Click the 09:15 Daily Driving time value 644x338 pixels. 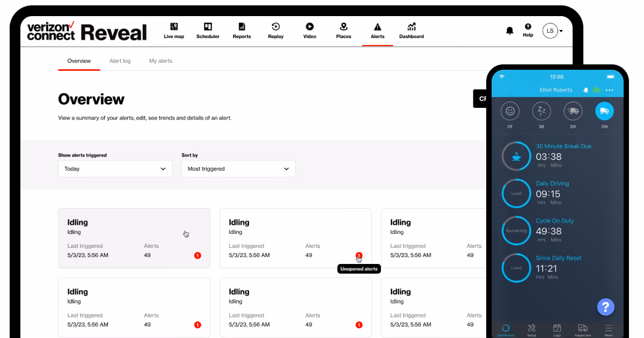tap(548, 194)
